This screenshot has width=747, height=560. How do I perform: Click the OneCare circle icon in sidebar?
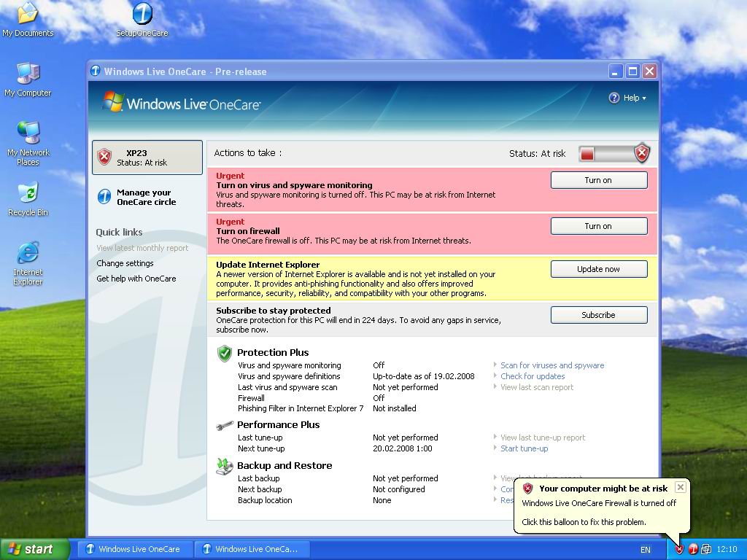[104, 196]
